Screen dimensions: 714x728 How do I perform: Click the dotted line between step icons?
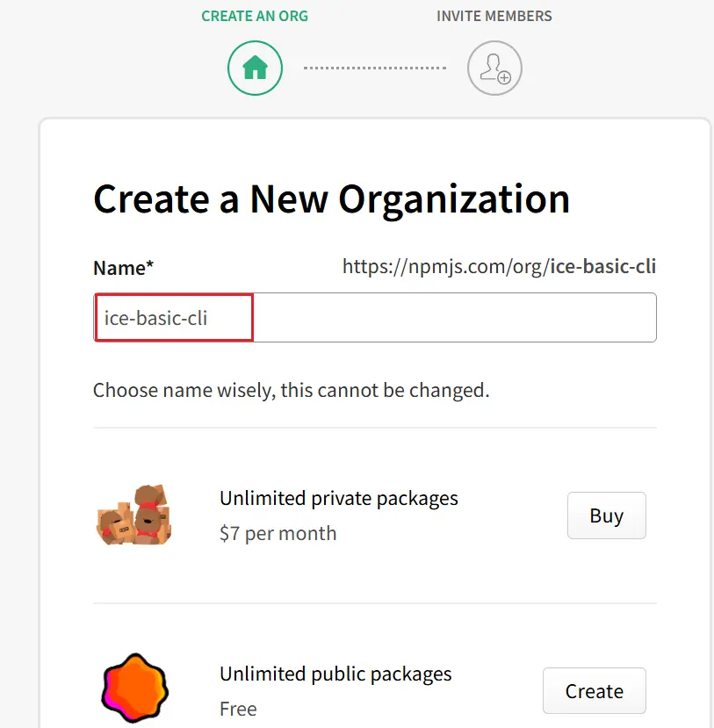(375, 68)
